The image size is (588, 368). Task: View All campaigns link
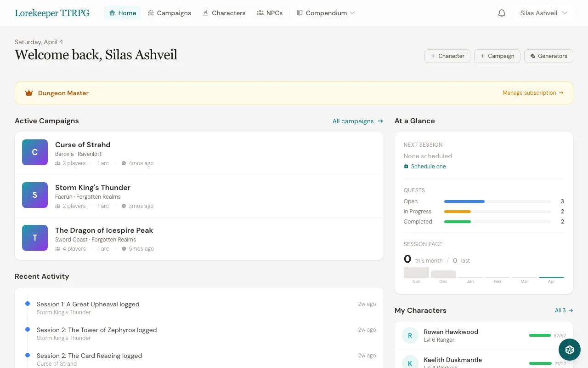coord(357,121)
